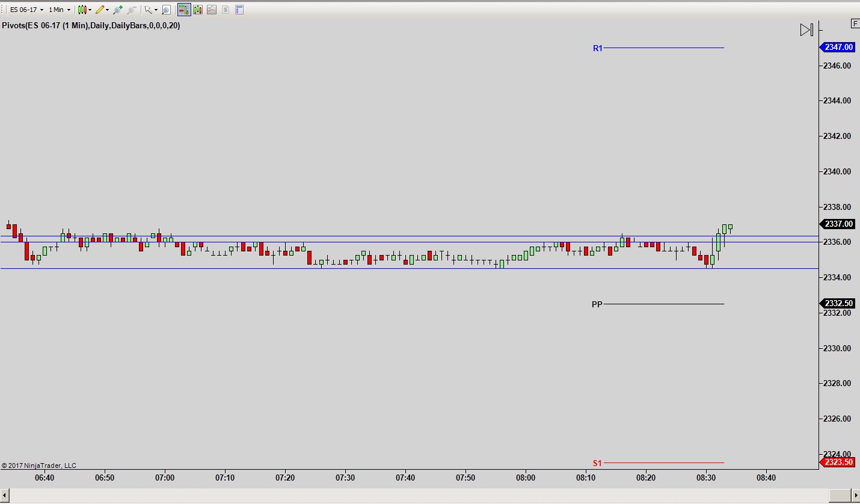Click the greyed zoom out magnifier icon

point(132,10)
